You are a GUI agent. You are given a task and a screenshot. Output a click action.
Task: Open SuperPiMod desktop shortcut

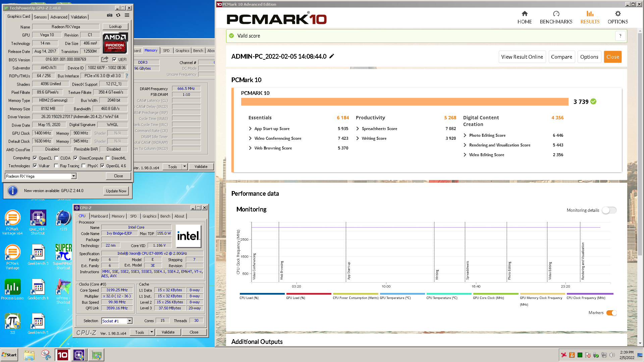click(x=63, y=257)
